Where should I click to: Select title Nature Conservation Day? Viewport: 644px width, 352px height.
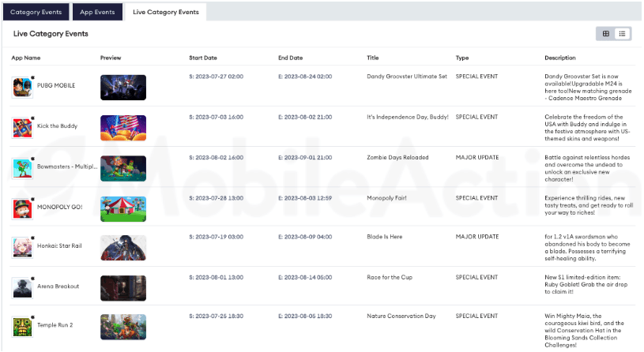(x=401, y=316)
